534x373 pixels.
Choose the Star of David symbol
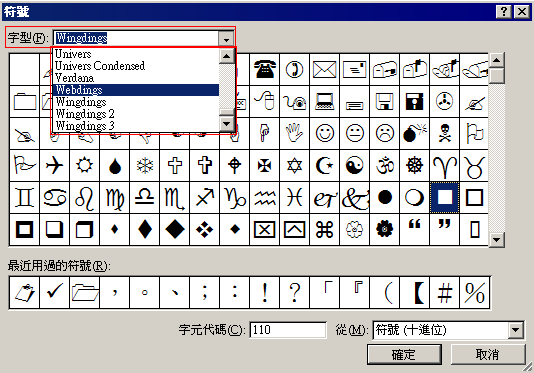pyautogui.click(x=294, y=166)
